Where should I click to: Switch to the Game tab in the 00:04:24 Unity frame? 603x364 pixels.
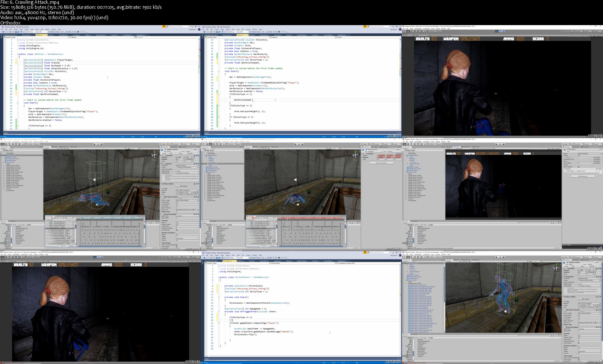[x=55, y=147]
